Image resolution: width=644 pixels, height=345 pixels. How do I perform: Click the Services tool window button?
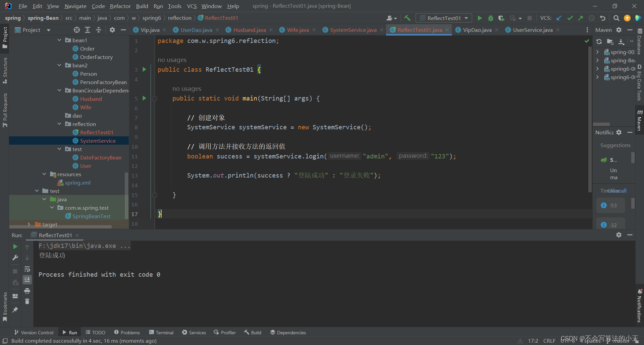pyautogui.click(x=194, y=333)
